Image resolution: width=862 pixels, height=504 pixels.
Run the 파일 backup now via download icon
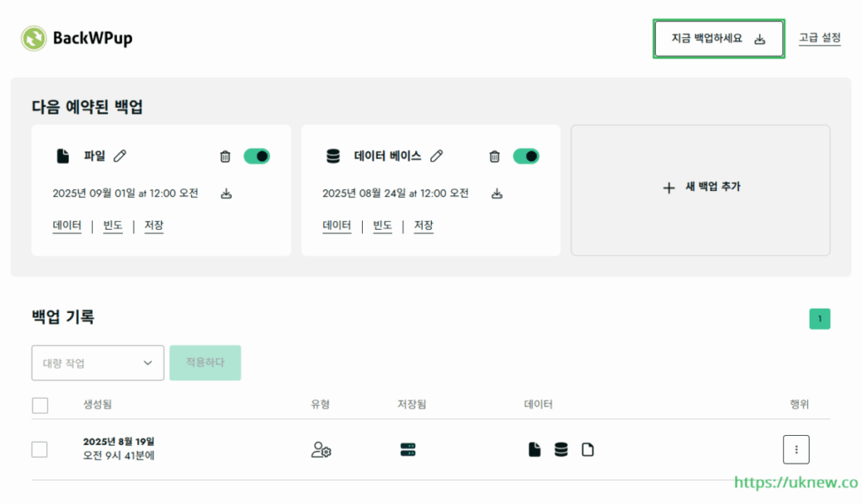pos(226,194)
